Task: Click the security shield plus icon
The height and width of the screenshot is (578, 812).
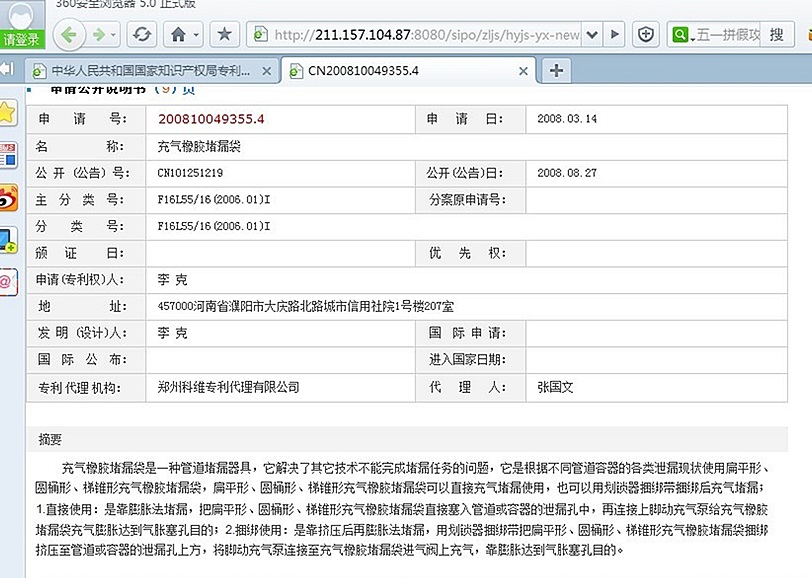Action: [x=647, y=34]
